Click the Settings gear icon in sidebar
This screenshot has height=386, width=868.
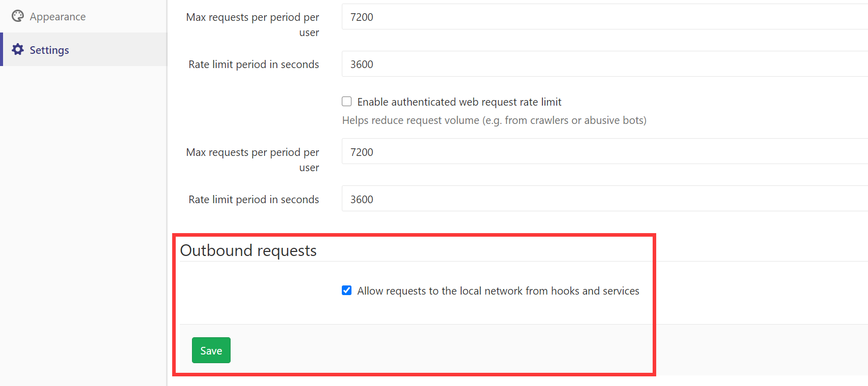tap(18, 49)
